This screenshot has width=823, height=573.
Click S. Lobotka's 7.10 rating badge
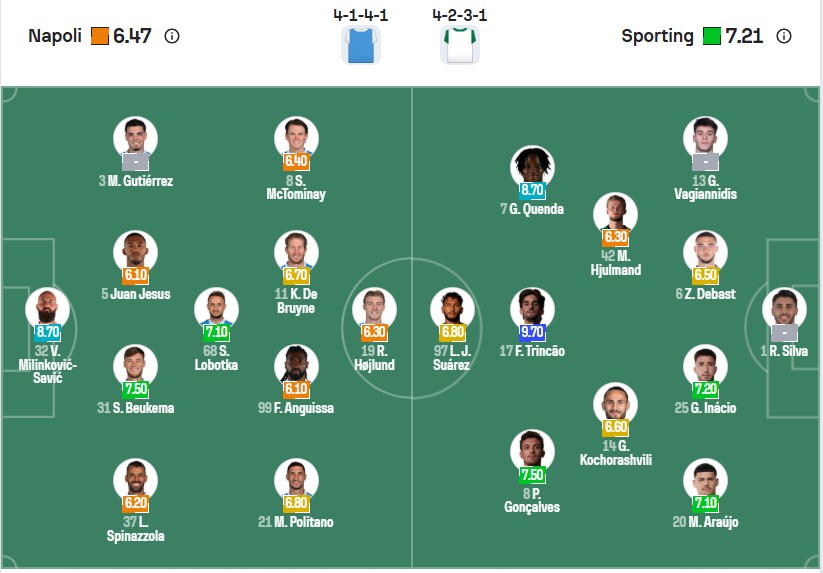point(216,332)
